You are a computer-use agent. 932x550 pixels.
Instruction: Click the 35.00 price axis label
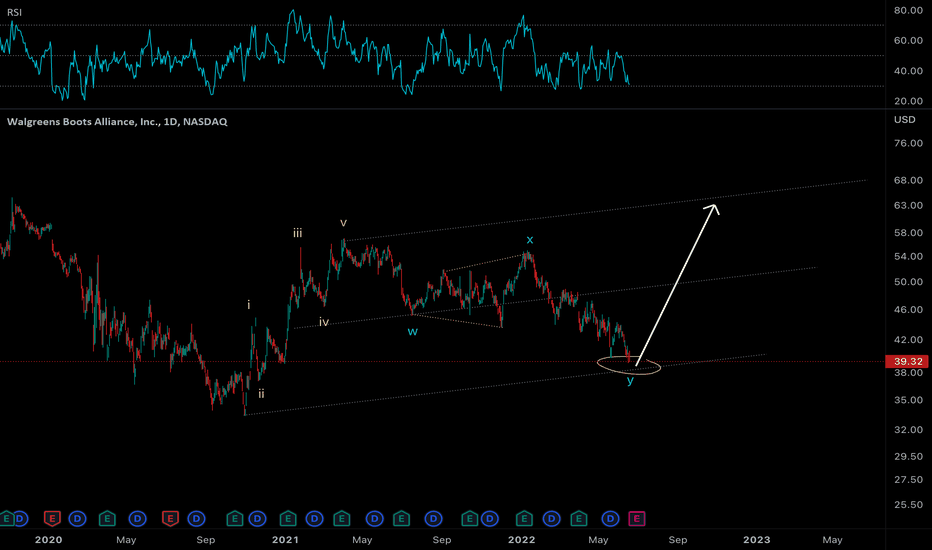[908, 400]
